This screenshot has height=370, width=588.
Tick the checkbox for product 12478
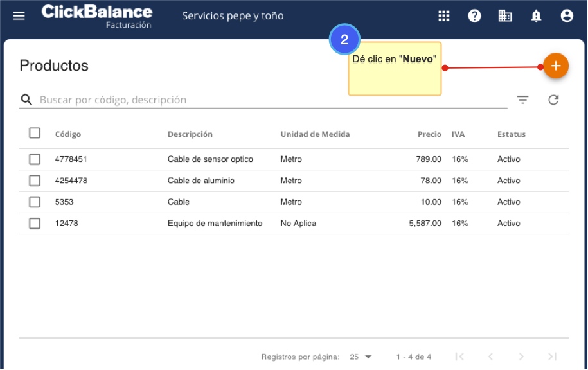coord(35,224)
